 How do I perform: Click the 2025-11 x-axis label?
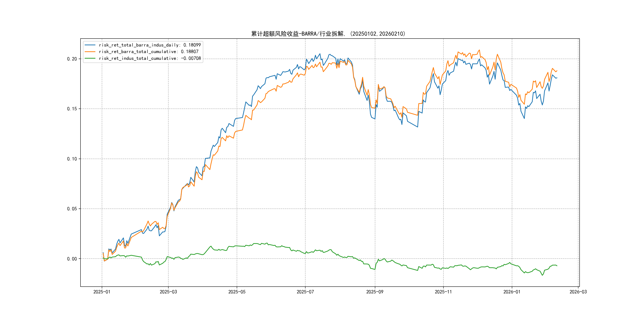coord(443,292)
